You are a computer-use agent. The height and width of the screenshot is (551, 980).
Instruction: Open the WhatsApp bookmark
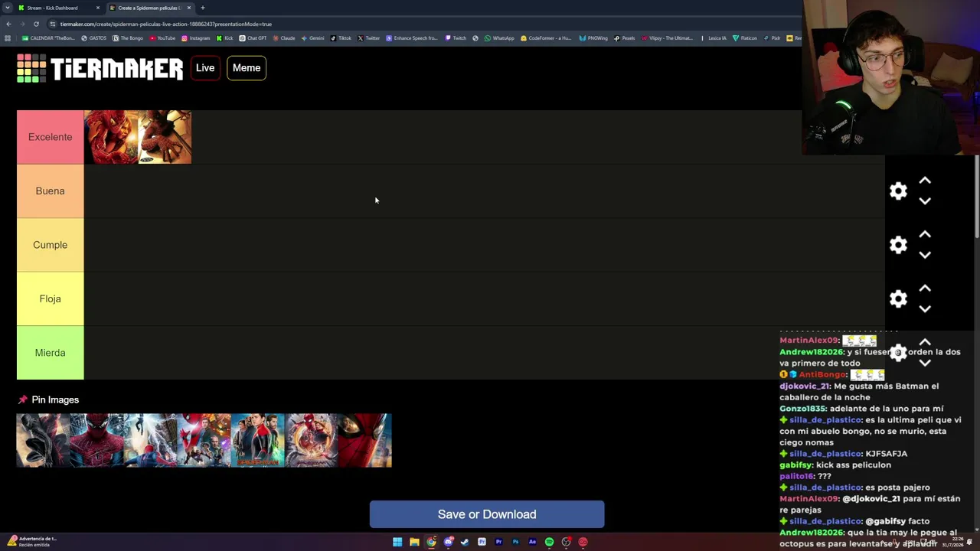point(500,38)
